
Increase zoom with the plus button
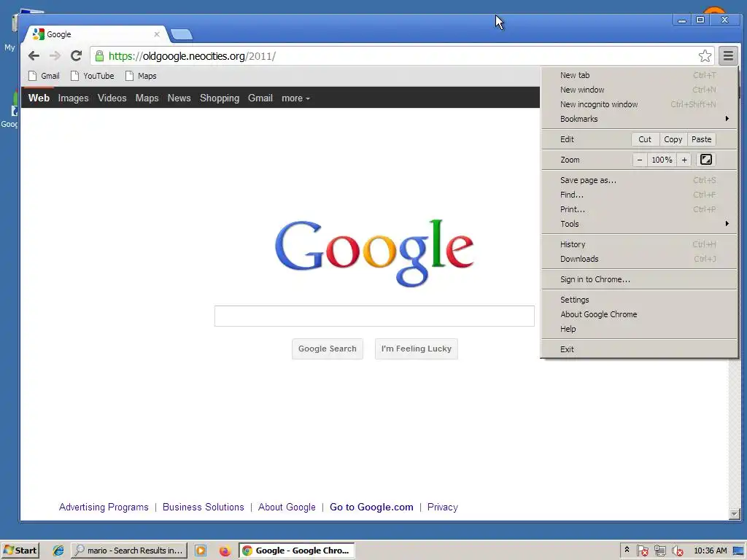(x=684, y=160)
